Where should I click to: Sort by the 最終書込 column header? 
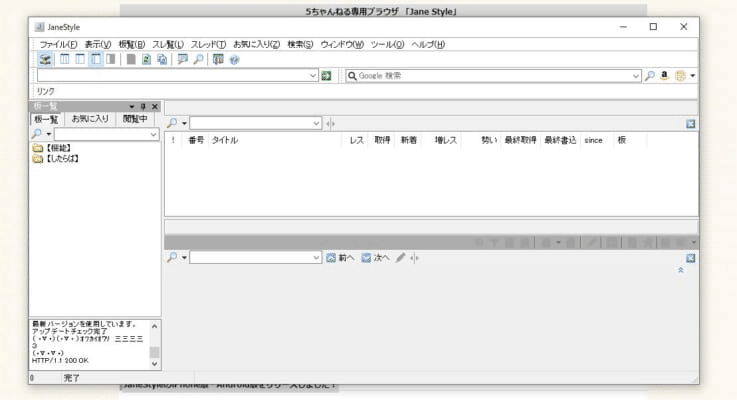pos(560,140)
